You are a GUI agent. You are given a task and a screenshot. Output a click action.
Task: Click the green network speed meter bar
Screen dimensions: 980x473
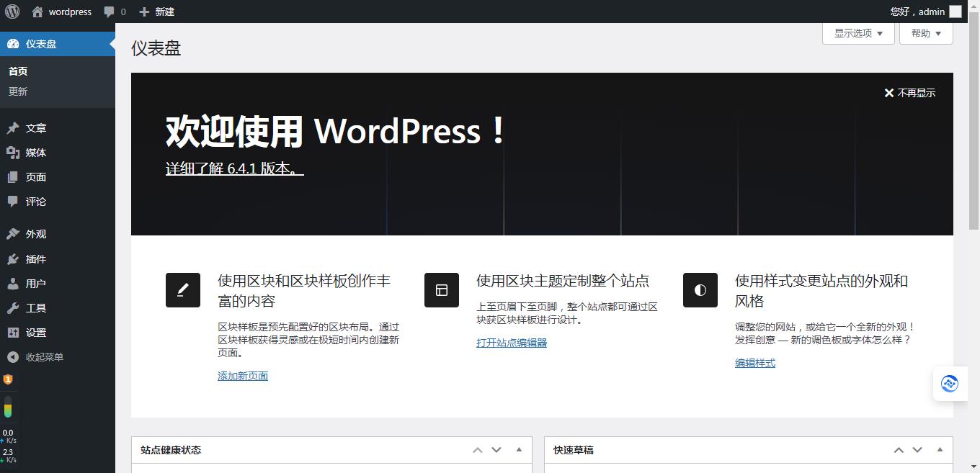point(8,407)
